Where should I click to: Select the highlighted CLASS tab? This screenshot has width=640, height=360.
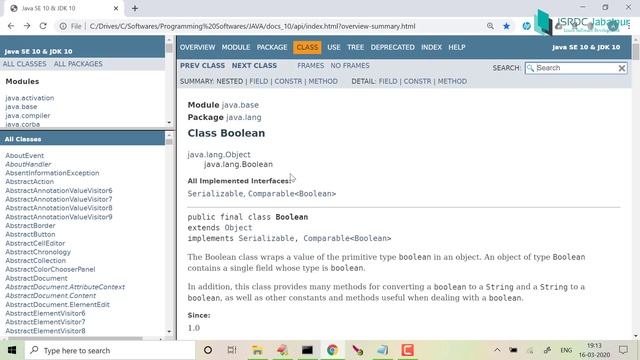tap(307, 47)
